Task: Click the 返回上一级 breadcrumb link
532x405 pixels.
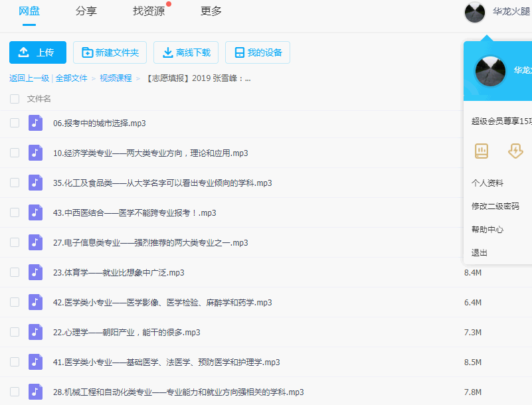Action: coord(29,78)
